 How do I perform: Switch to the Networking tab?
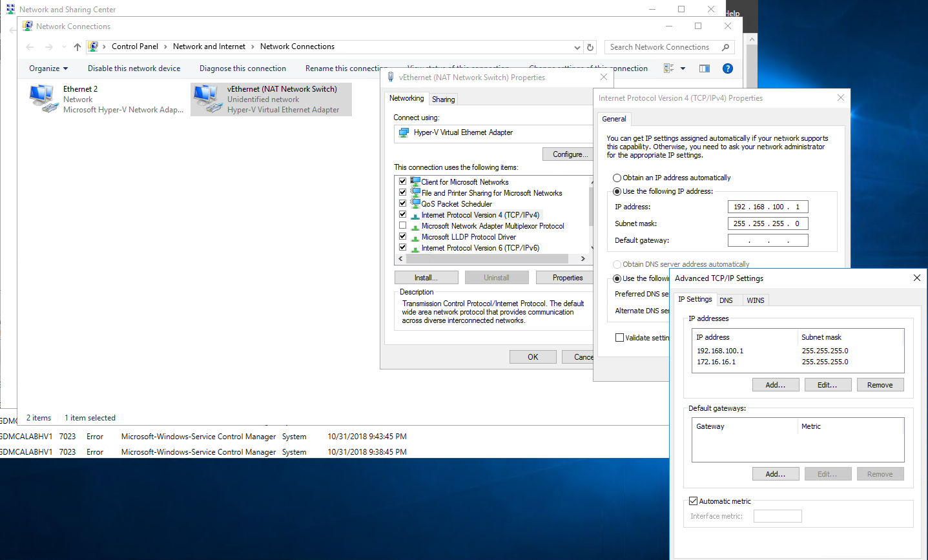[x=407, y=98]
